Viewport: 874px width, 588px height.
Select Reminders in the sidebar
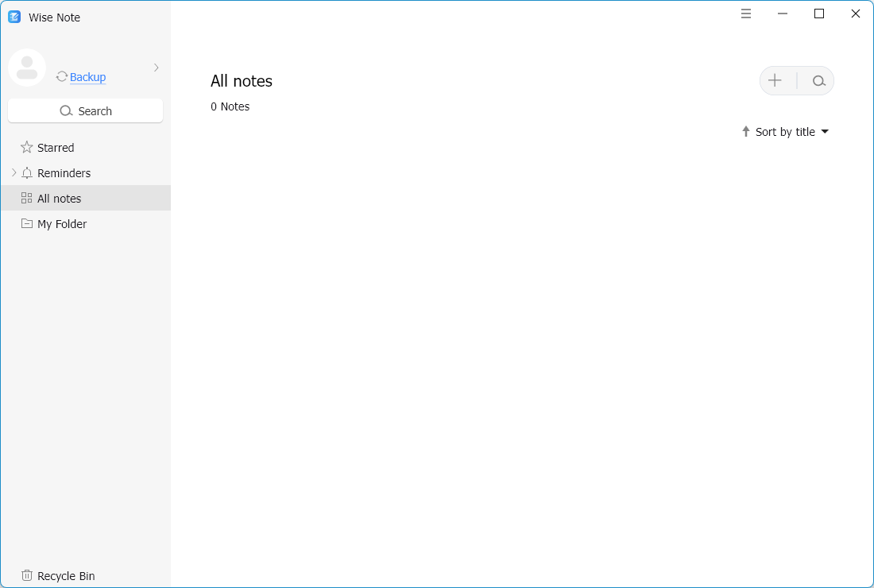click(64, 173)
